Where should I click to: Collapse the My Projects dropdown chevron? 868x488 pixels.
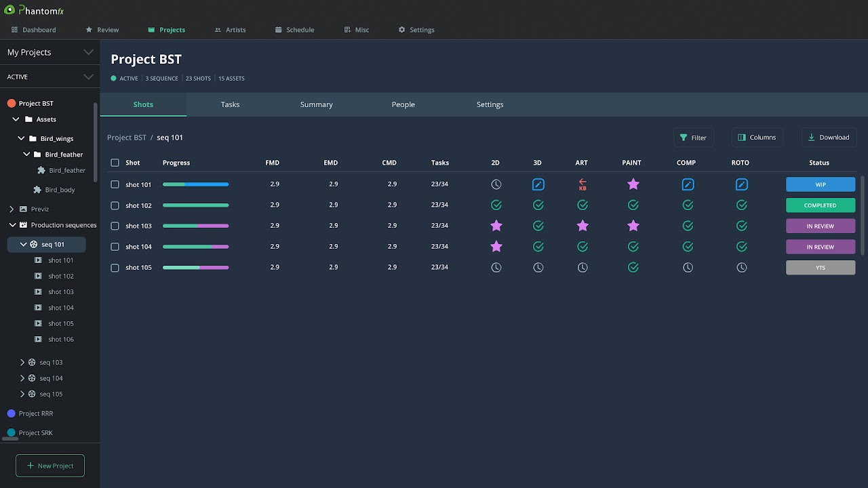(x=88, y=52)
